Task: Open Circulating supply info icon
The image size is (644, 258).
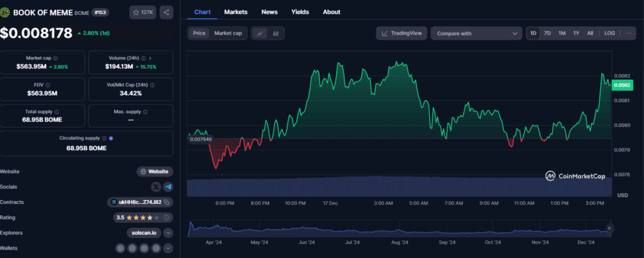Action: (x=104, y=138)
